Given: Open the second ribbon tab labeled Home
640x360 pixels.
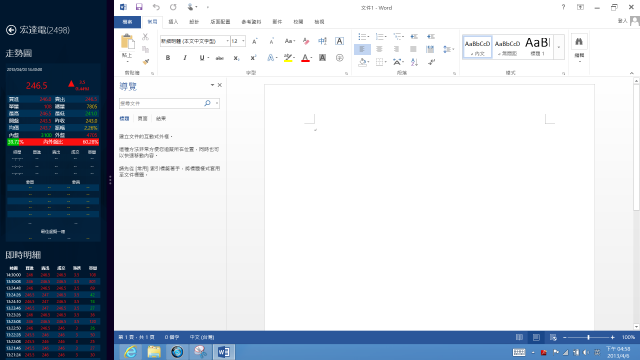Looking at the screenshot, I should point(152,22).
